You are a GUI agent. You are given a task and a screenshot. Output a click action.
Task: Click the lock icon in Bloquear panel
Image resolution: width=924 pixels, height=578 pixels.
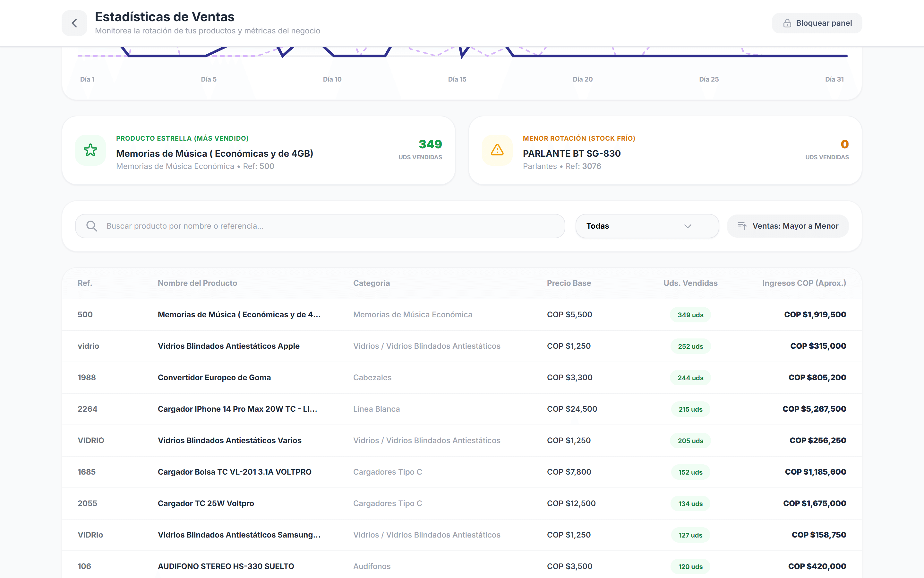point(787,23)
